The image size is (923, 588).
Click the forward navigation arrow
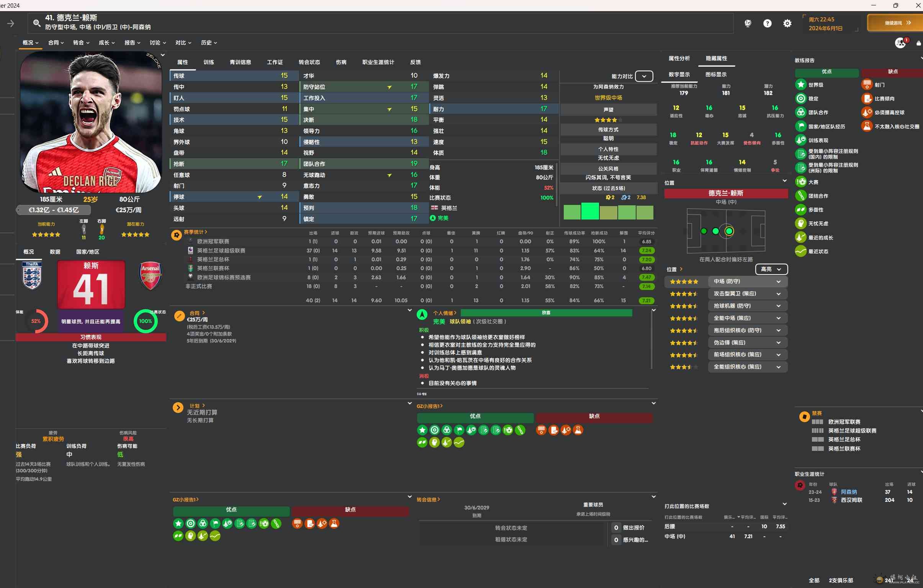coord(11,23)
